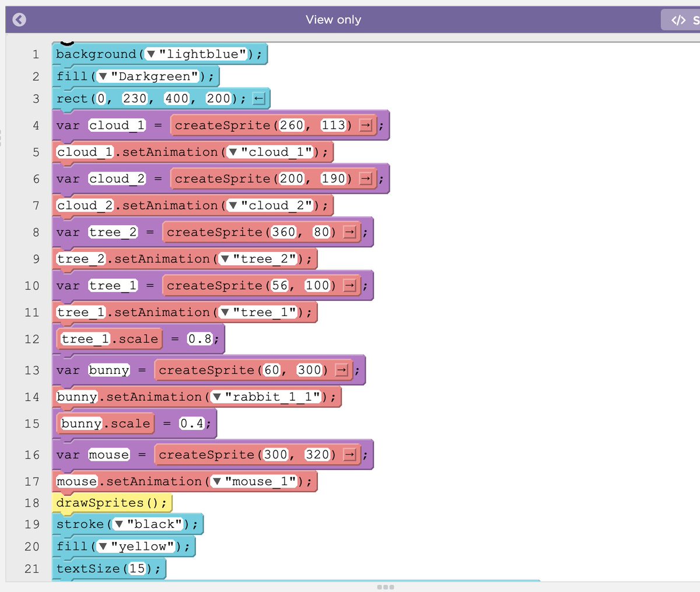Click the y value 80 in tree_2 createSprite
Screen dimensions: 700x592
pyautogui.click(x=321, y=232)
